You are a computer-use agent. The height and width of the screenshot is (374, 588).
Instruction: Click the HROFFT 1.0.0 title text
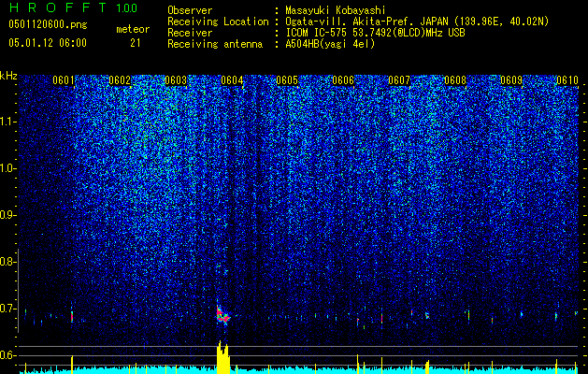click(74, 7)
